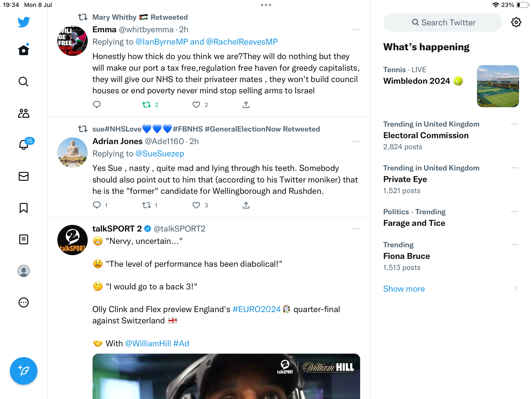Like Emma's tweet with the heart
This screenshot has height=399, width=532.
point(196,105)
